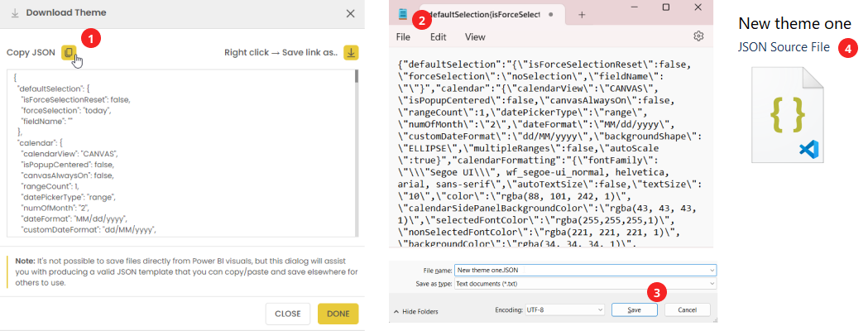Click the Copy JSON clipboard icon
868x331 pixels.
click(70, 53)
